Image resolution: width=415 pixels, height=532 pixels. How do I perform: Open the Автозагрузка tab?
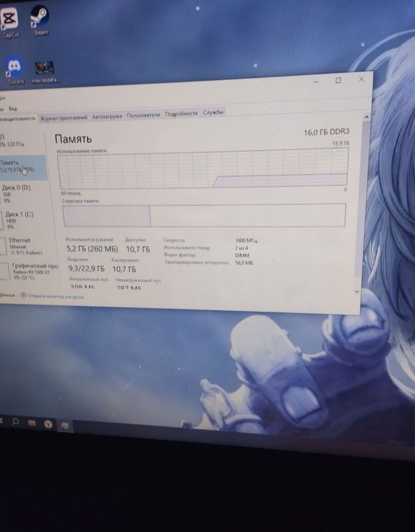pyautogui.click(x=107, y=116)
